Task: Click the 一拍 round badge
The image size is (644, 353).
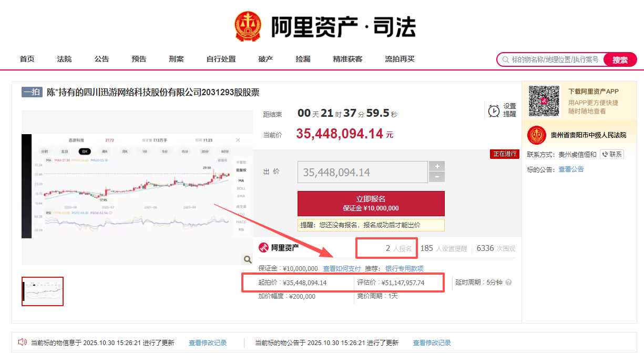Action: tap(32, 93)
